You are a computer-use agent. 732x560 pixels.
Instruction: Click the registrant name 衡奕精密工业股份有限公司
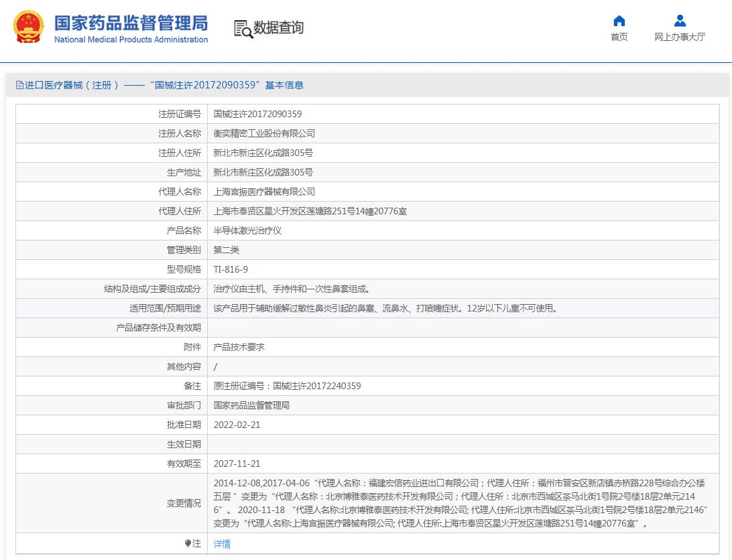[264, 133]
